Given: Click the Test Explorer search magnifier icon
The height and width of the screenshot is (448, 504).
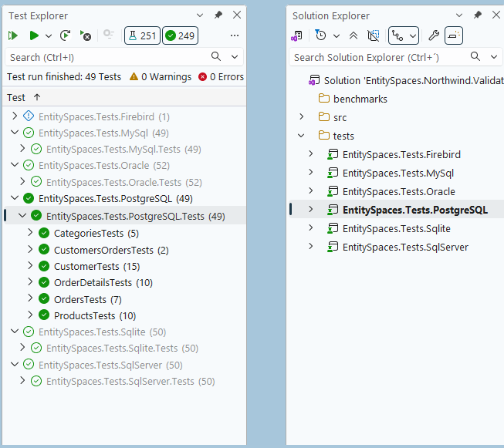Looking at the screenshot, I should (x=216, y=56).
